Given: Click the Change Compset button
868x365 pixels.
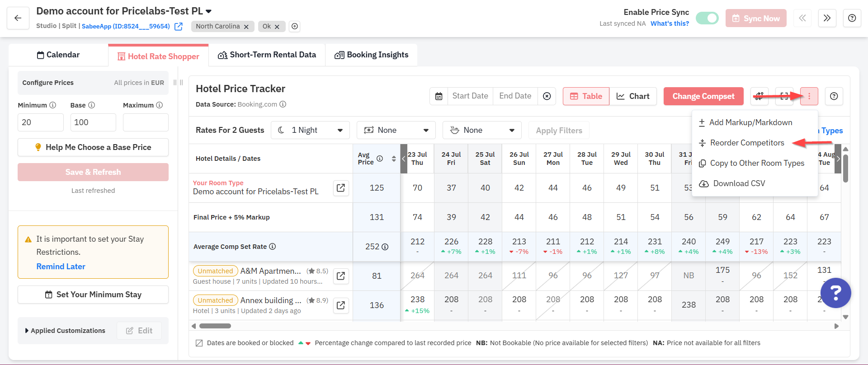Looking at the screenshot, I should (703, 96).
